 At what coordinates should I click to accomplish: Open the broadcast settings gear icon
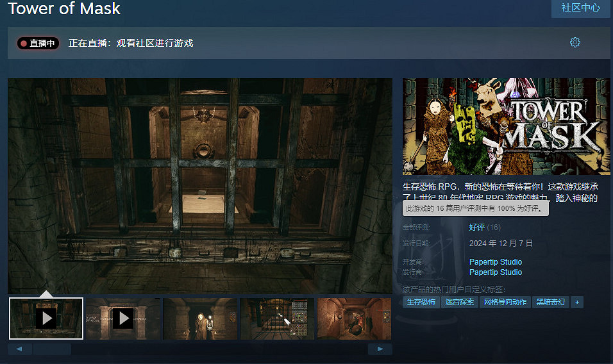575,42
